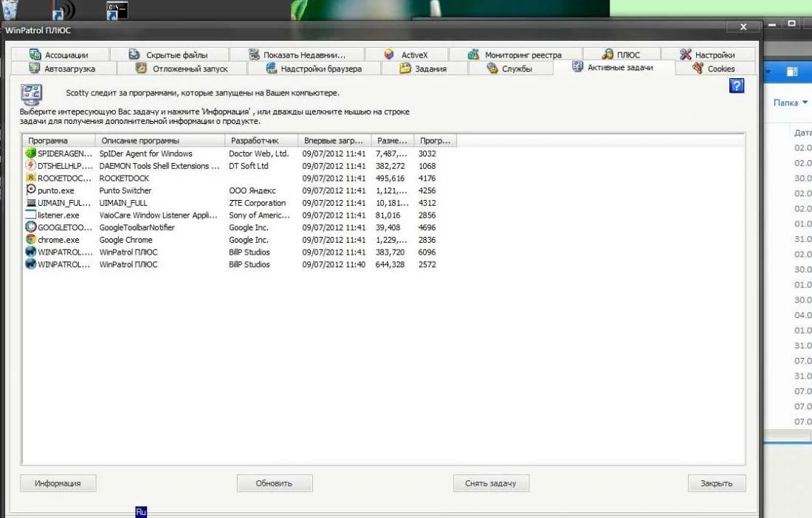Screen dimensions: 812x518
Task: Open the Показать Недавние tab
Action: (297, 55)
